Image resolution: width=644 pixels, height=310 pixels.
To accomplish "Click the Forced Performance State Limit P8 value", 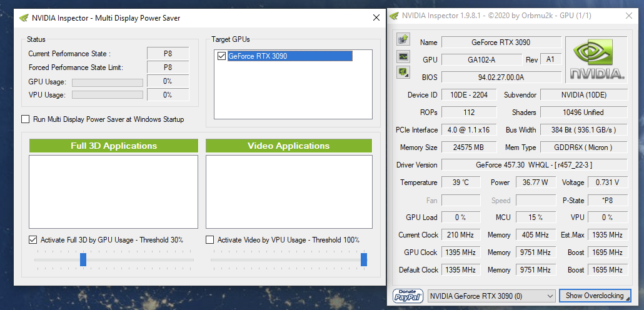I will pyautogui.click(x=168, y=67).
